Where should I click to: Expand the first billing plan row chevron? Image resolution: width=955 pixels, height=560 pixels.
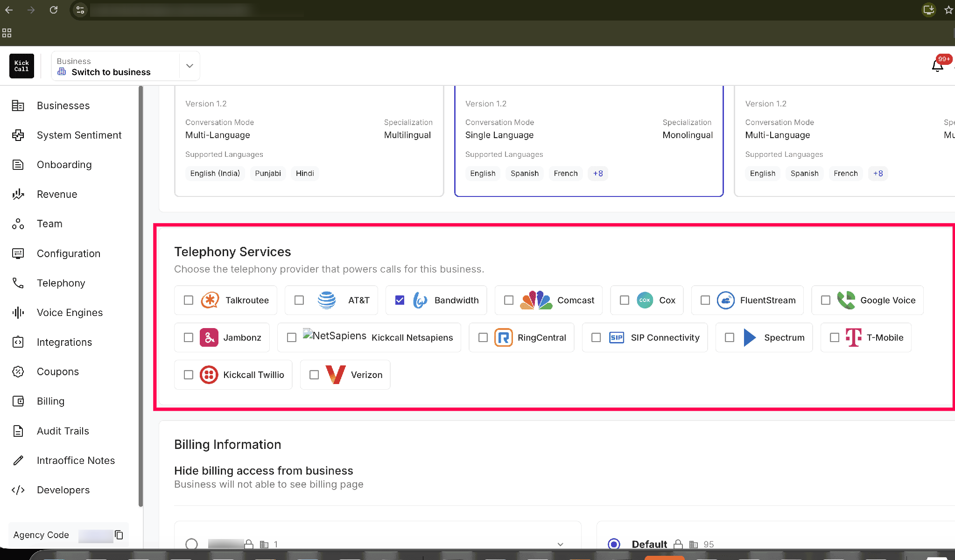[561, 544]
